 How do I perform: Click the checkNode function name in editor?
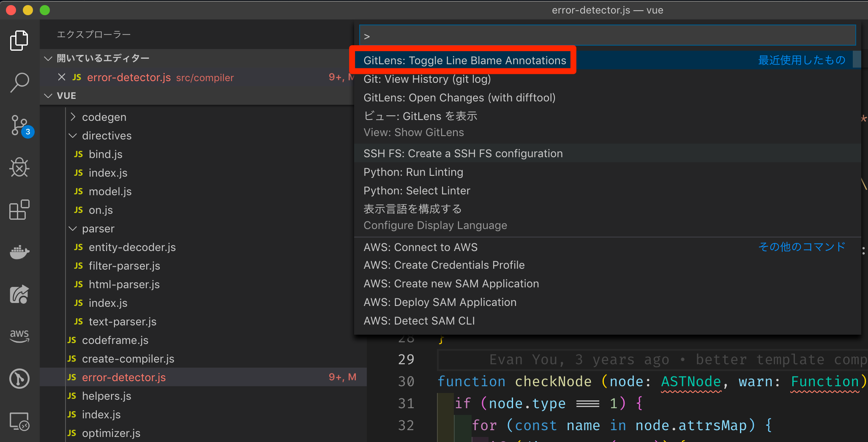(553, 382)
